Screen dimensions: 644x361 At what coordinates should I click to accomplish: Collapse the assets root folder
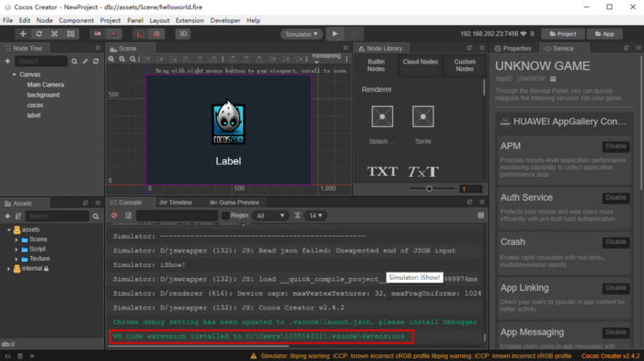(x=9, y=230)
